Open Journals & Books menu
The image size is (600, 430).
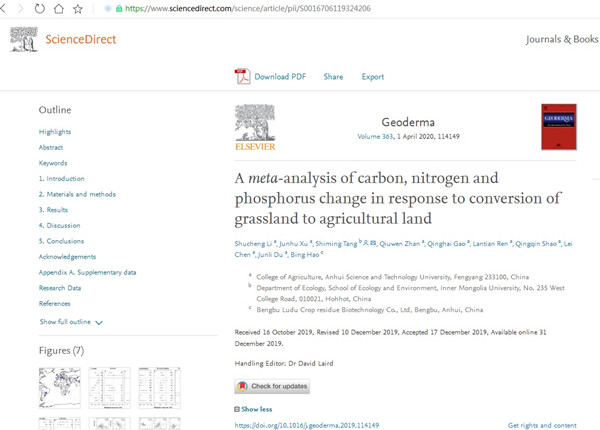tap(562, 40)
